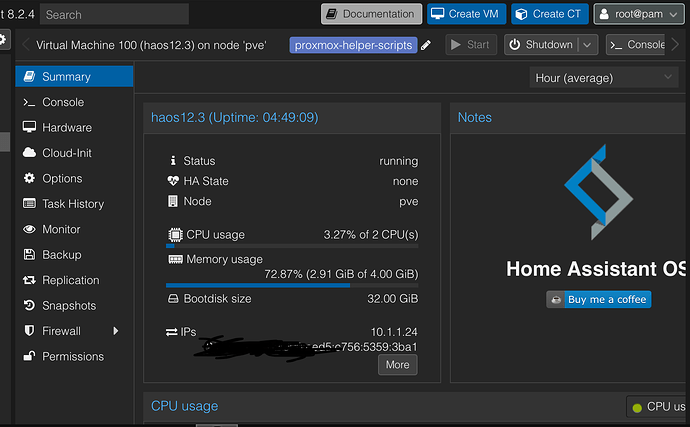Click the Search input field
Image resolution: width=690 pixels, height=427 pixels.
click(114, 15)
